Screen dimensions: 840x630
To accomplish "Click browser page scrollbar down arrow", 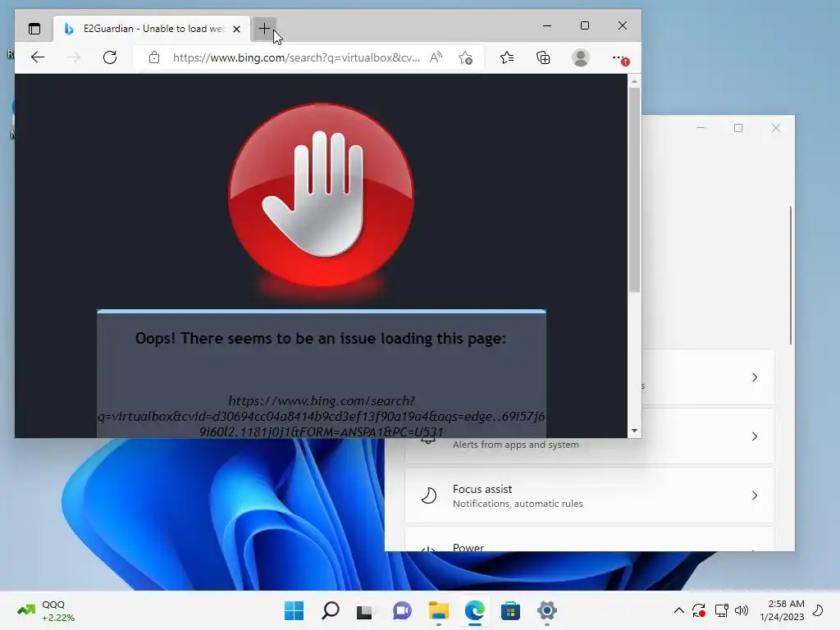I will coord(634,431).
